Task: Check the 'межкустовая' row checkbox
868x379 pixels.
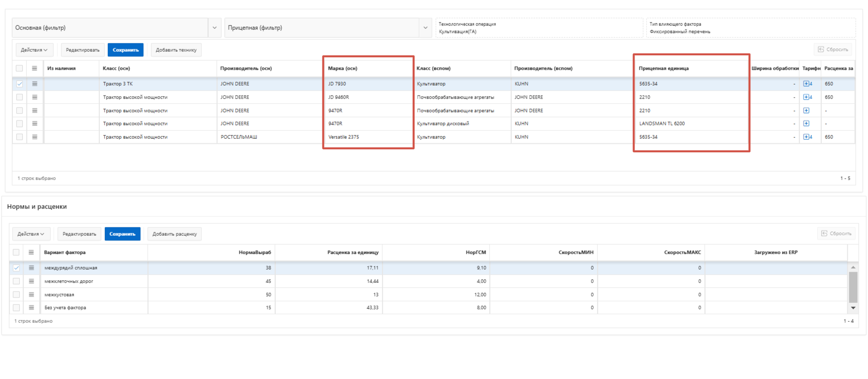Action: (16, 294)
